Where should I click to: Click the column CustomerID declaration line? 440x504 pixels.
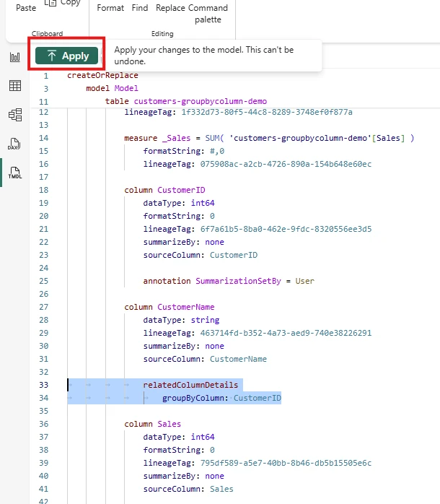[x=164, y=190]
